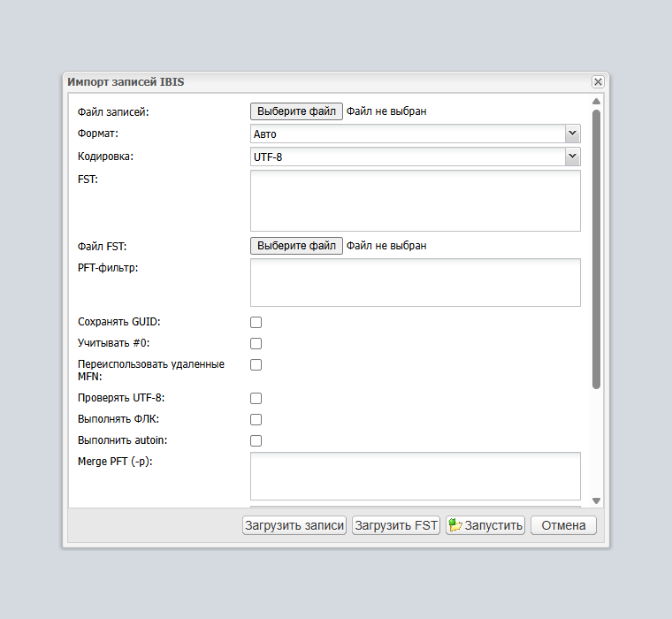
Task: Open the Формат dropdown set to Авто
Action: pyautogui.click(x=573, y=134)
